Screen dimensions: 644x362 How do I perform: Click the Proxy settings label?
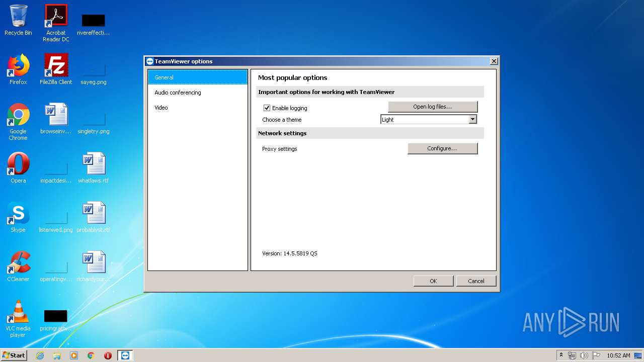point(280,149)
